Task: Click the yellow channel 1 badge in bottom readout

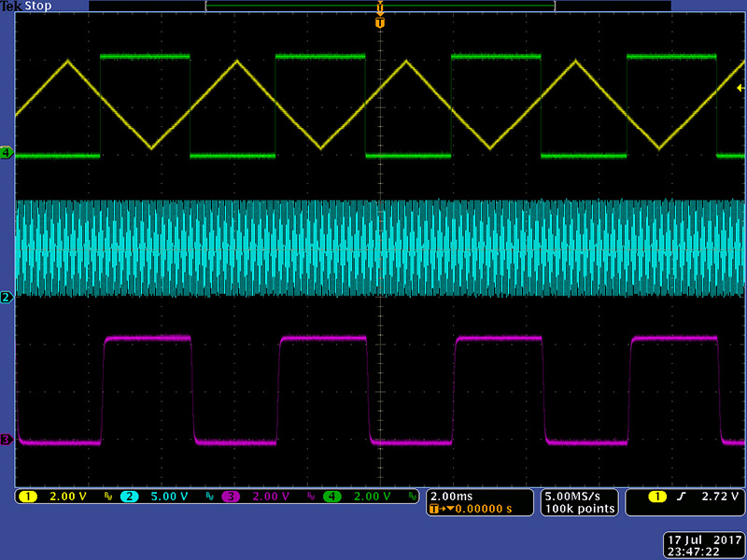Action: [27, 497]
